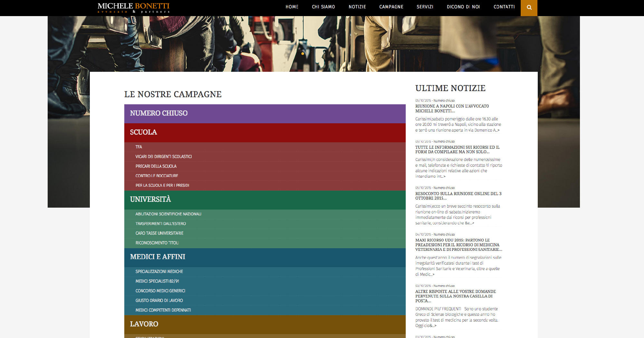Select Caro Tasse Universitarie link
The width and height of the screenshot is (644, 338).
tap(159, 233)
